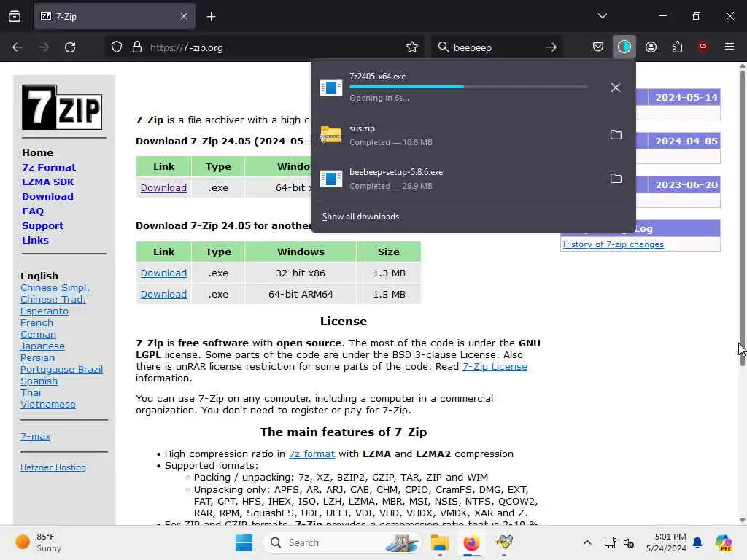The image size is (747, 560).
Task: Switch language to Japanese
Action: point(42,346)
